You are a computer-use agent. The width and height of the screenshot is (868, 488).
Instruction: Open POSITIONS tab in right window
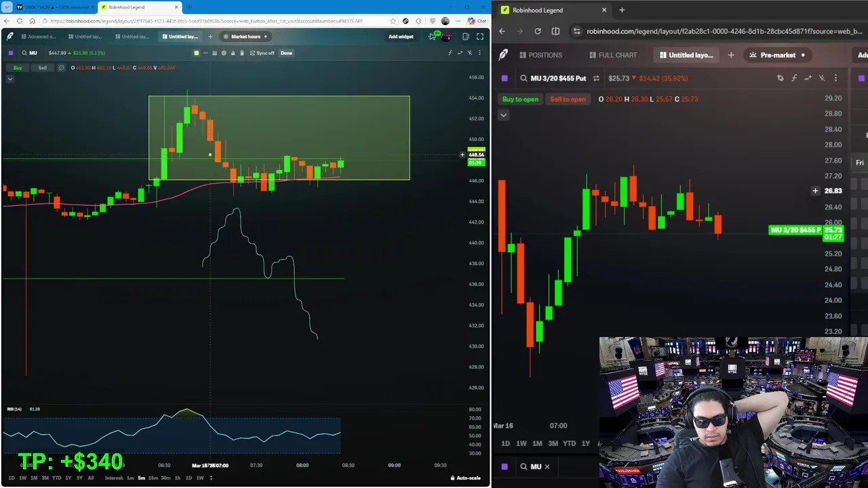(x=540, y=55)
